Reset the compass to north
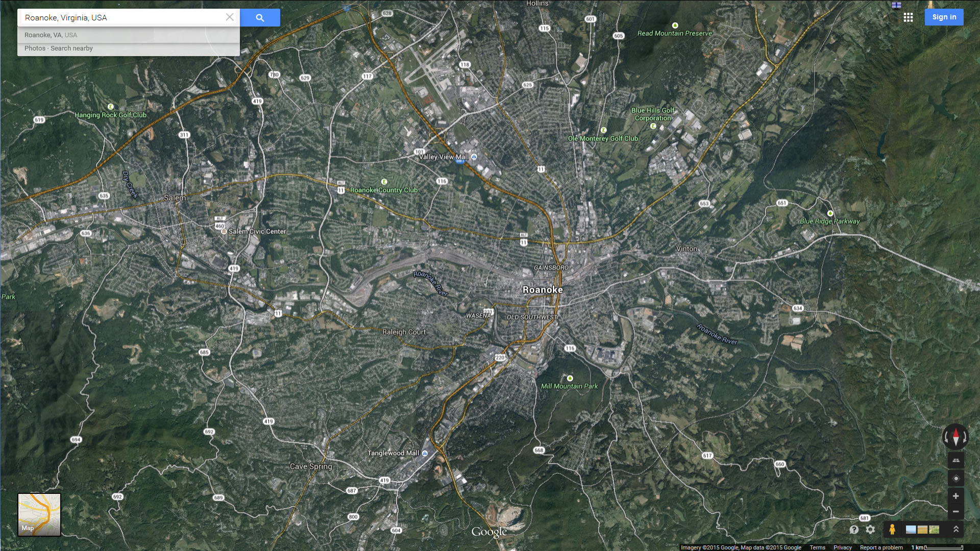Screen dimensions: 980x551 [955, 437]
